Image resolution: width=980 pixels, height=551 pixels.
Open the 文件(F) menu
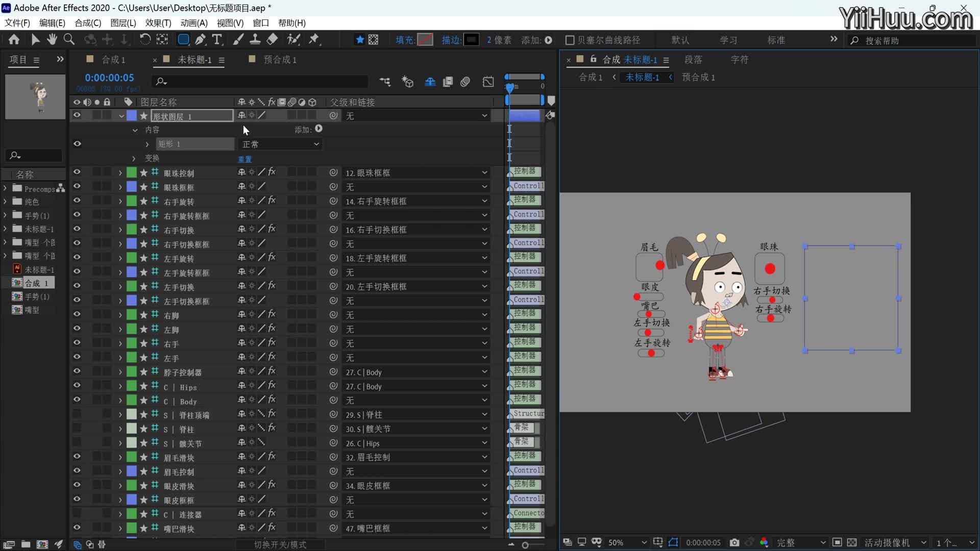[x=17, y=23]
